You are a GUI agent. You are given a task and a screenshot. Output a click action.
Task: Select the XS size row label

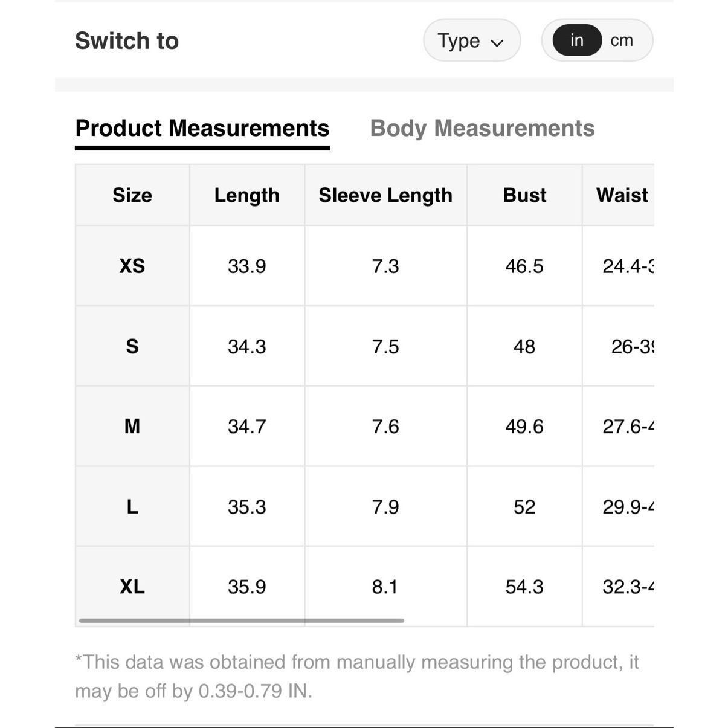point(132,266)
